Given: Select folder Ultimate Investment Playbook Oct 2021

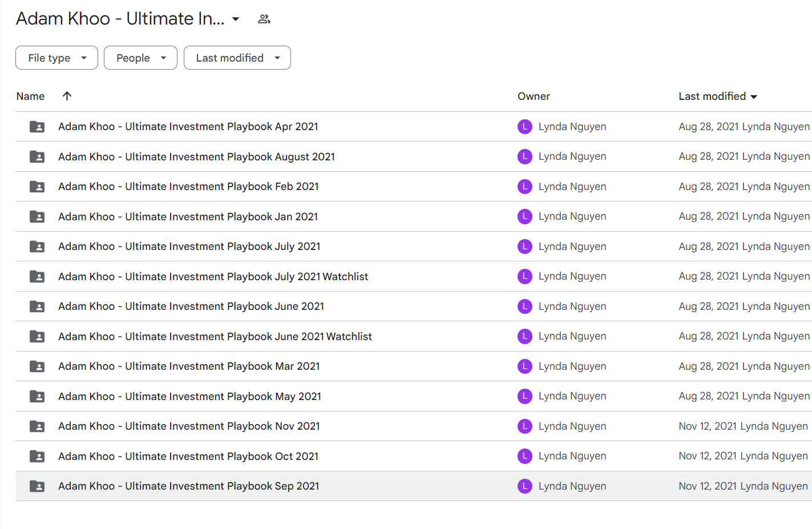Looking at the screenshot, I should (188, 456).
